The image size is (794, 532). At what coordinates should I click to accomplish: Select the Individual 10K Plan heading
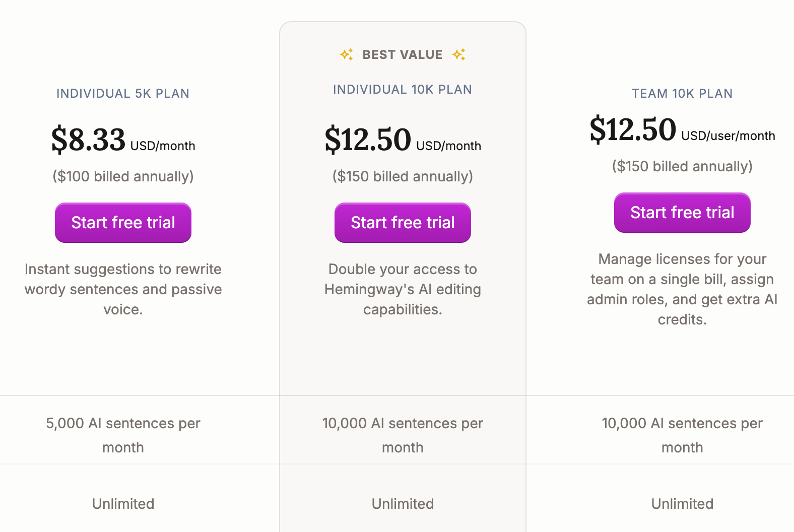click(x=403, y=90)
